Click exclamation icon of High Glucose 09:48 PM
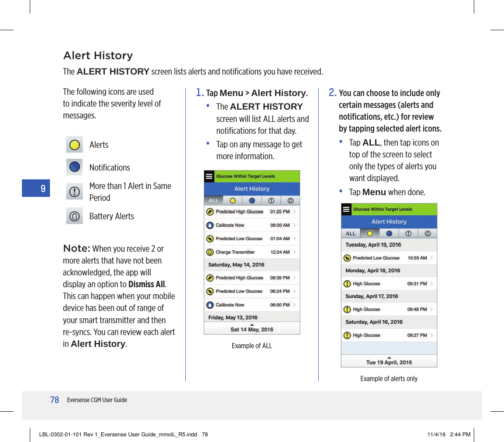Screen dimensions: 504x442 pyautogui.click(x=347, y=310)
